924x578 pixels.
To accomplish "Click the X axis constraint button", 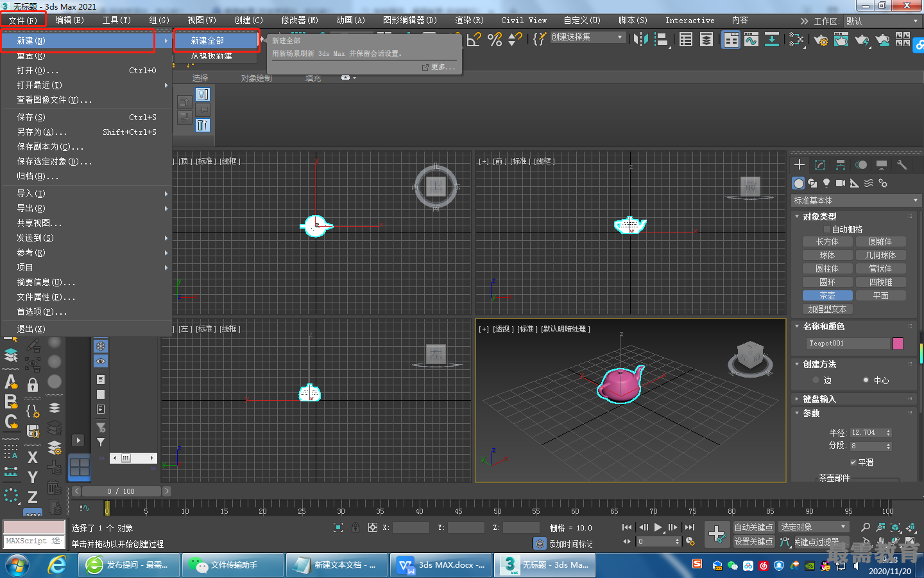I will point(33,457).
